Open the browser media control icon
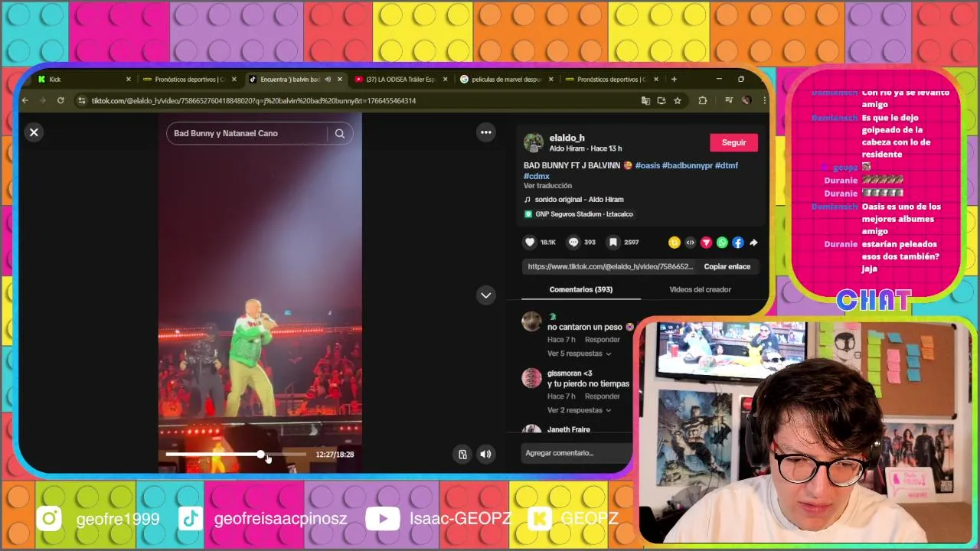The image size is (980, 551). click(x=728, y=100)
